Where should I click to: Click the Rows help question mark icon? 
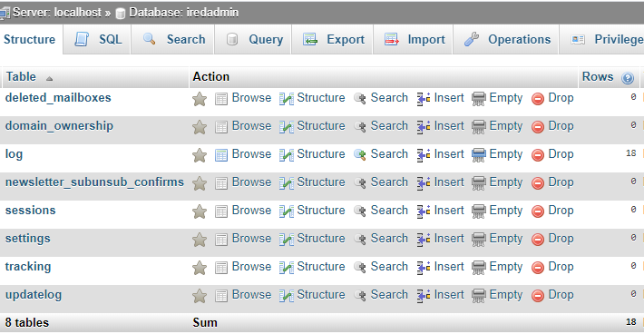[628, 78]
